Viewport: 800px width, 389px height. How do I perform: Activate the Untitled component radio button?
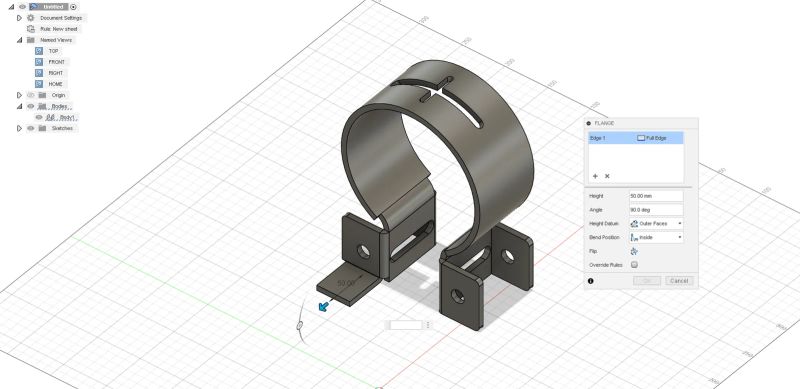(x=73, y=7)
